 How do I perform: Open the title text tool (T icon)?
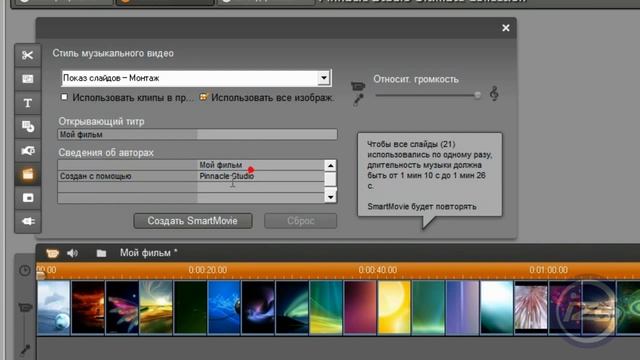coord(28,103)
